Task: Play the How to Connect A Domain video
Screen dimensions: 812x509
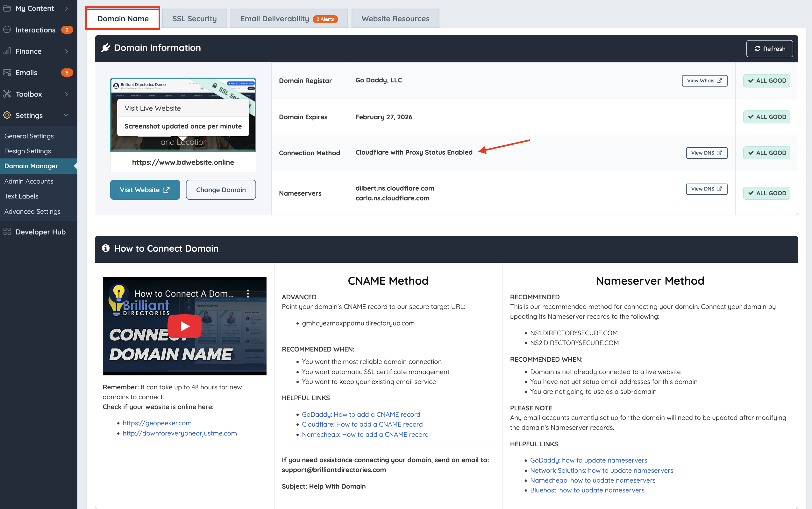Action: [x=184, y=326]
